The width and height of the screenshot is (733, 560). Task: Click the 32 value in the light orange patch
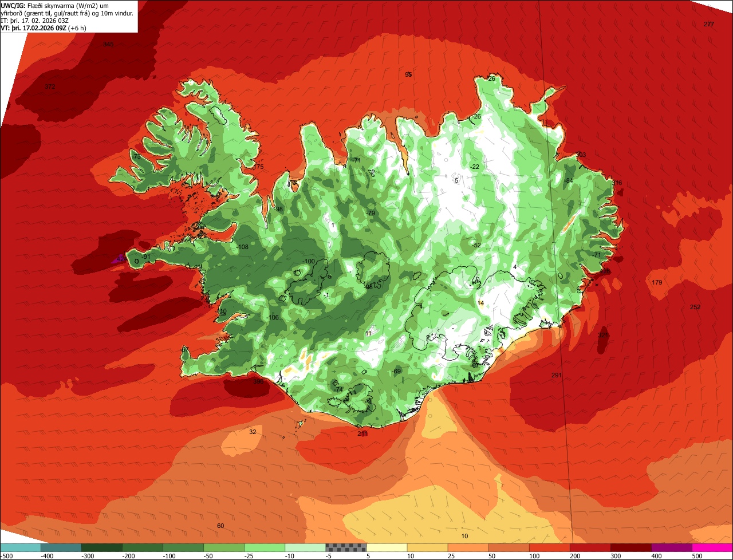point(253,432)
